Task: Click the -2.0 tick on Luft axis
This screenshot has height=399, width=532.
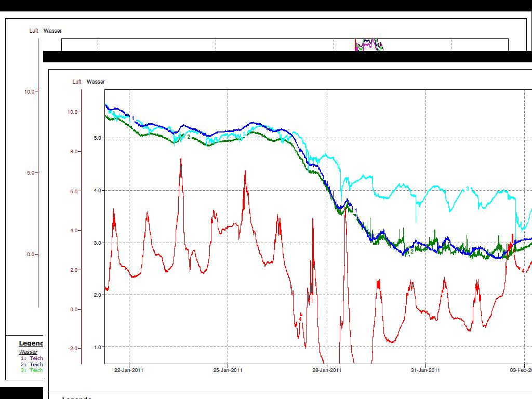Action: point(74,349)
